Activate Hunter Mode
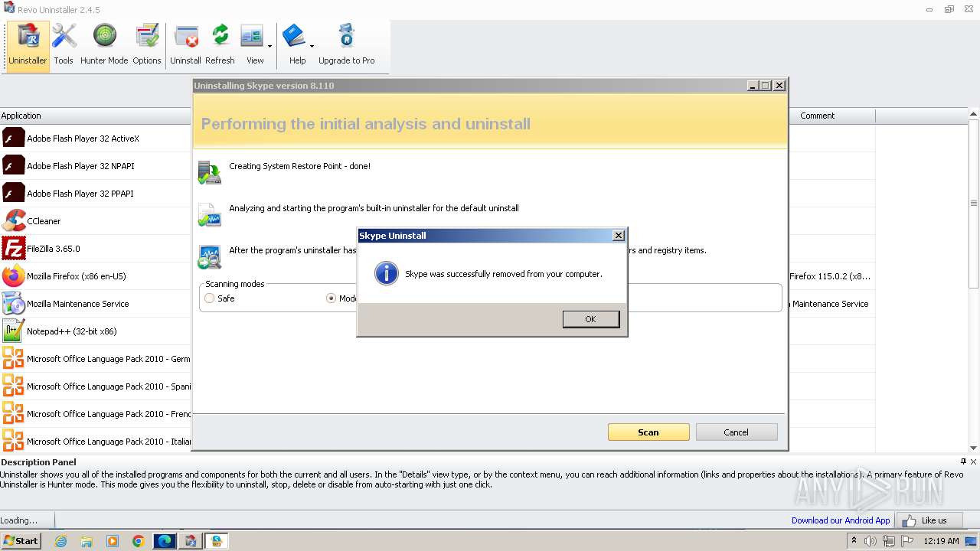The height and width of the screenshot is (551, 980). coord(104,46)
